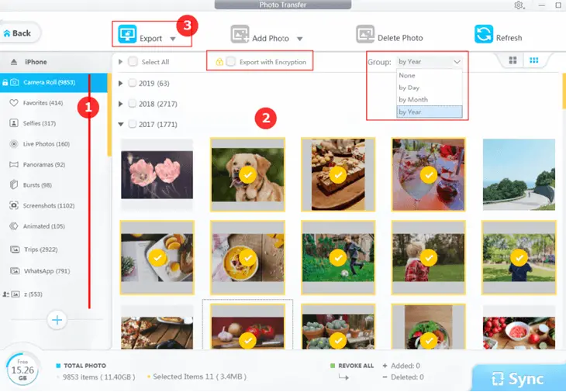Click the Add Photo label

pos(271,38)
